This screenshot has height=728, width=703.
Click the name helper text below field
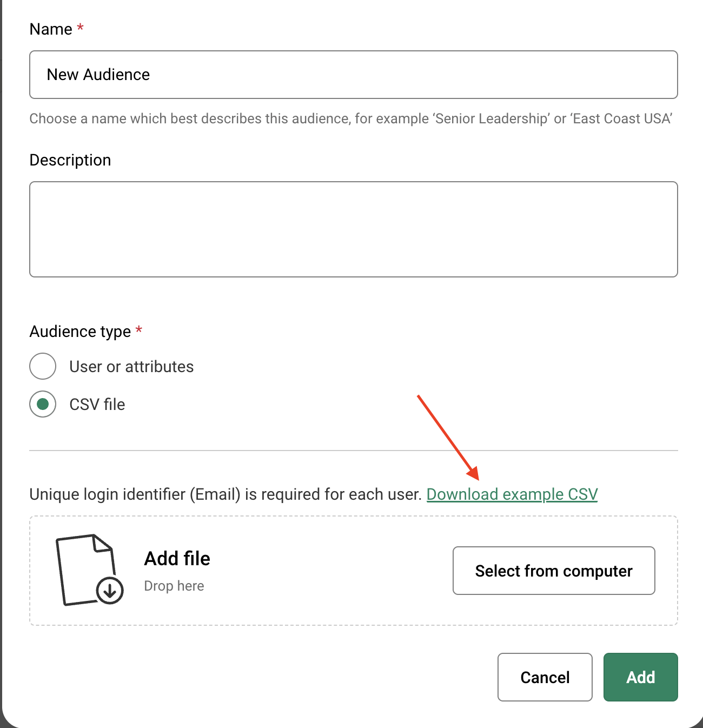(350, 119)
